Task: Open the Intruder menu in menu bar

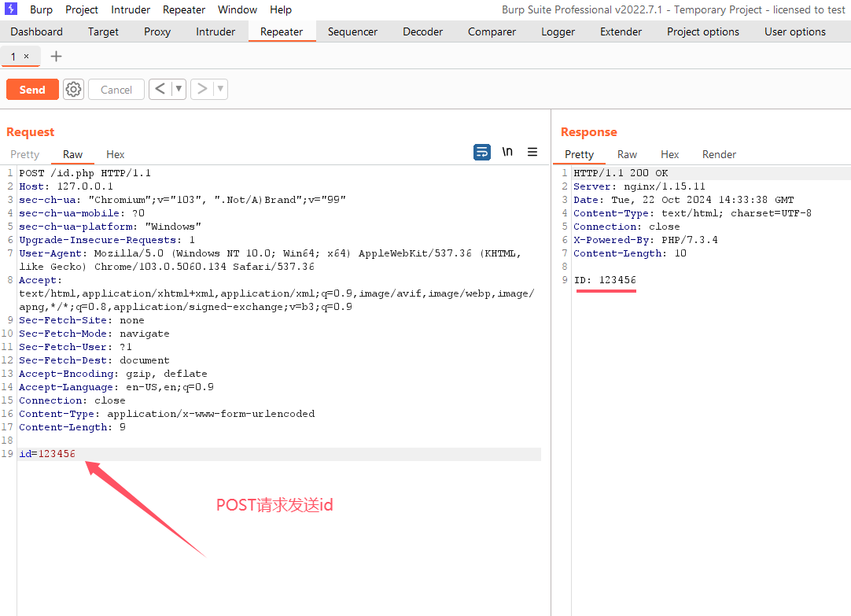Action: tap(131, 9)
